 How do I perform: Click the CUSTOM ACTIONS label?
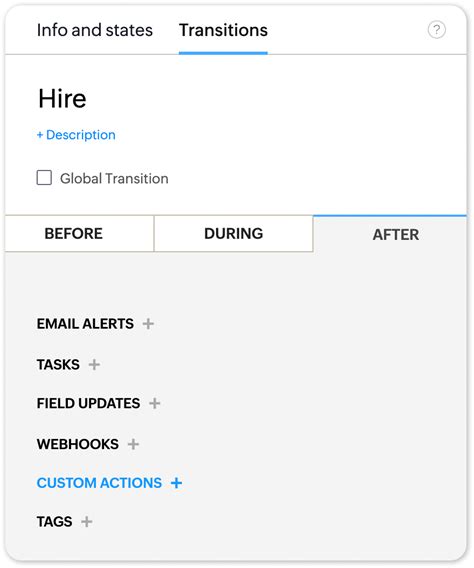click(x=99, y=483)
